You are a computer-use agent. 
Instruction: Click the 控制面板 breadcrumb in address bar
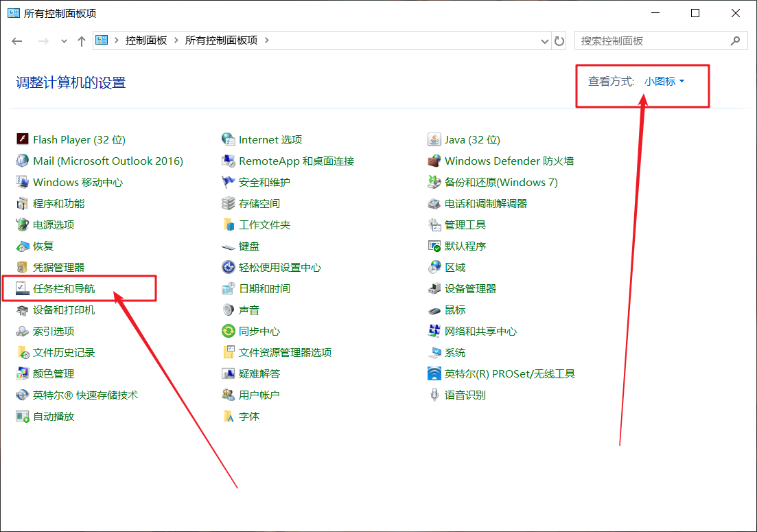pos(145,41)
